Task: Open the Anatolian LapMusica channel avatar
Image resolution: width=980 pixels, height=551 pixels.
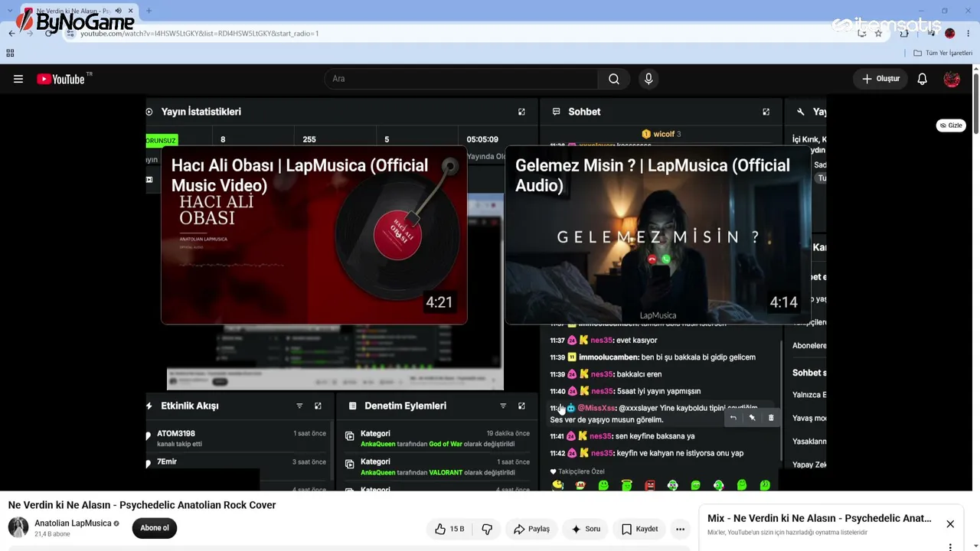Action: (18, 527)
